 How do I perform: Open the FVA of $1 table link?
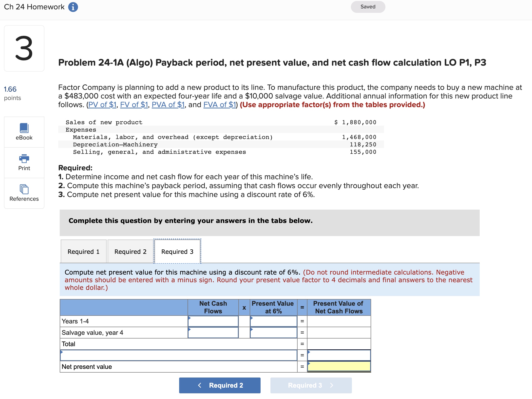click(219, 105)
